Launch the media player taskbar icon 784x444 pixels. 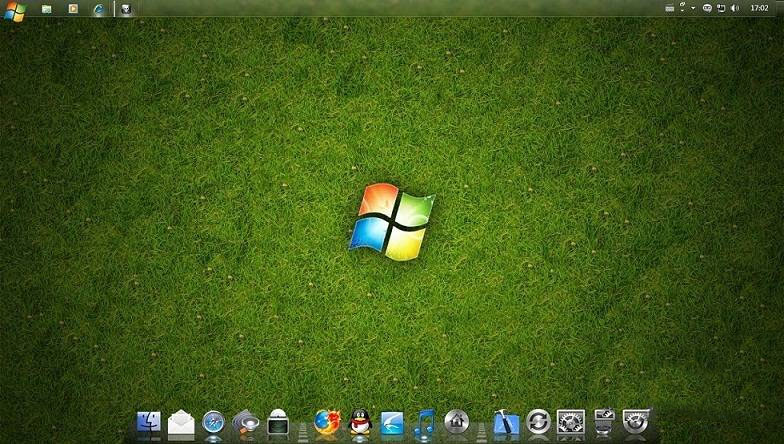(x=73, y=8)
